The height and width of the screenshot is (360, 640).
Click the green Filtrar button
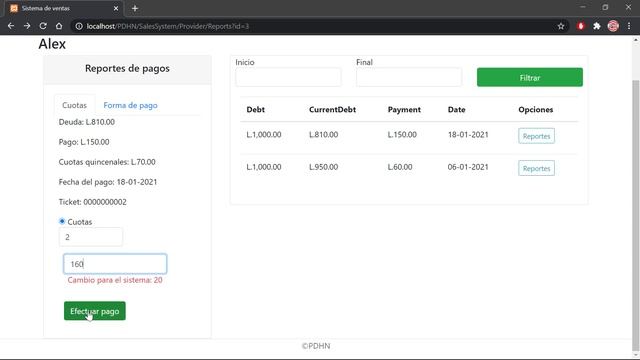(x=530, y=77)
